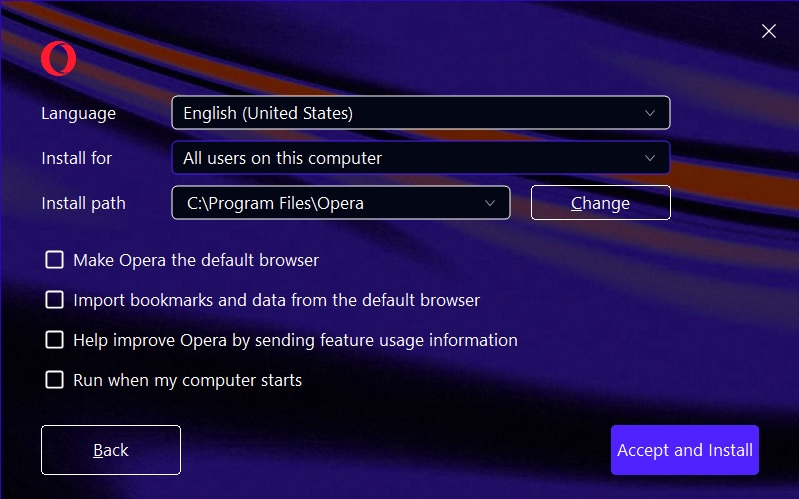
Task: Click the chevron arrow in the Install path box
Action: click(x=490, y=203)
